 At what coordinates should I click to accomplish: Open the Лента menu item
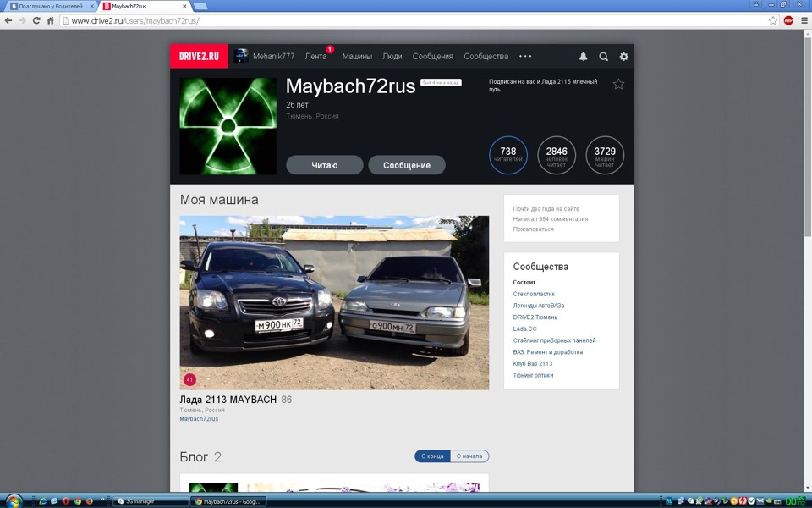pos(315,57)
